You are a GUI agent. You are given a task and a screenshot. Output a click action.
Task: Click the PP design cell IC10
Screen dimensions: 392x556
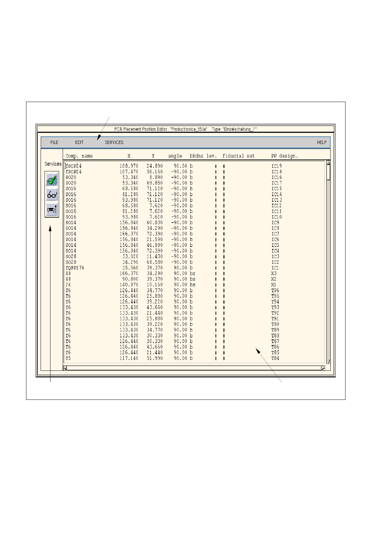[x=277, y=217]
